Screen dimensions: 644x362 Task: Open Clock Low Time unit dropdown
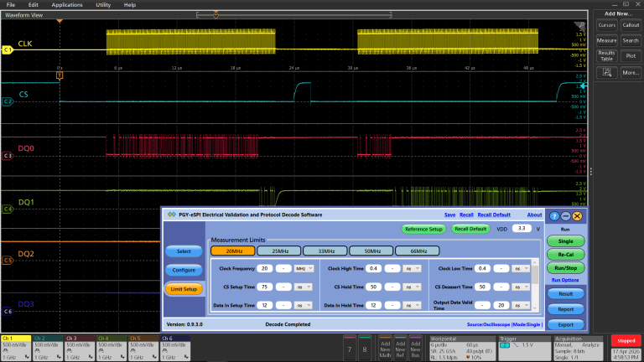[x=521, y=268]
